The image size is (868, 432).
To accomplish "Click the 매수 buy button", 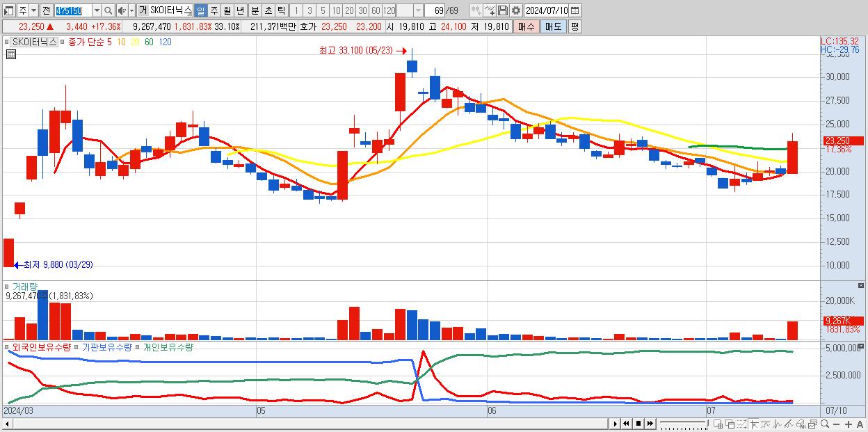I will click(x=526, y=26).
